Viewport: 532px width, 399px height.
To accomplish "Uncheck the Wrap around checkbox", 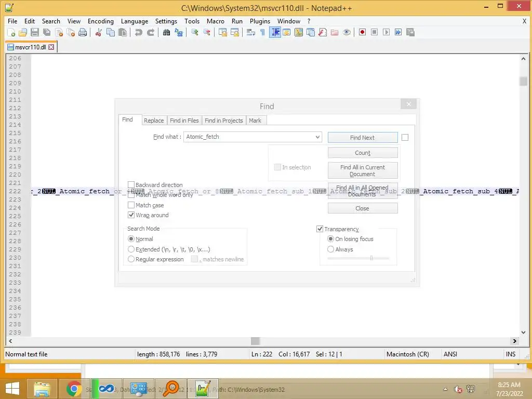I will point(131,215).
